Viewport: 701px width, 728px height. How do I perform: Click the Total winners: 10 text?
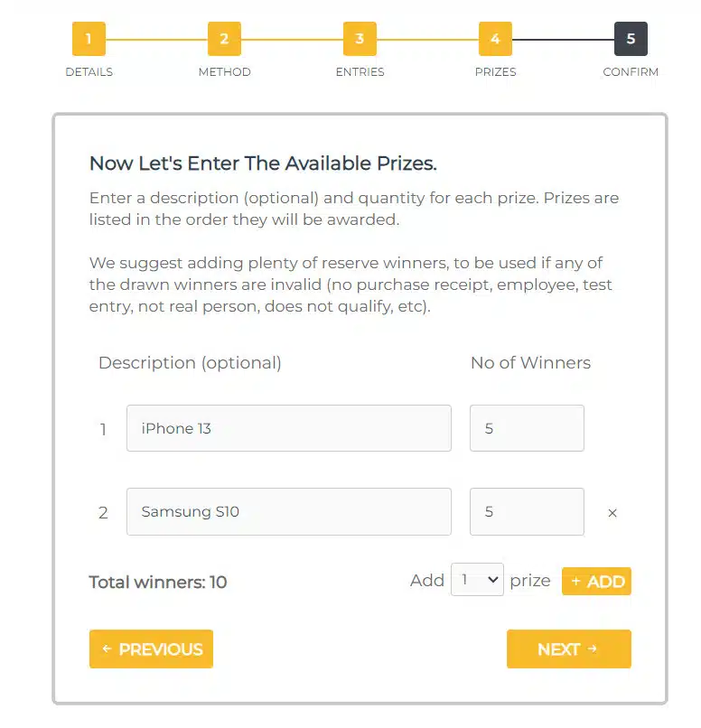coord(158,583)
